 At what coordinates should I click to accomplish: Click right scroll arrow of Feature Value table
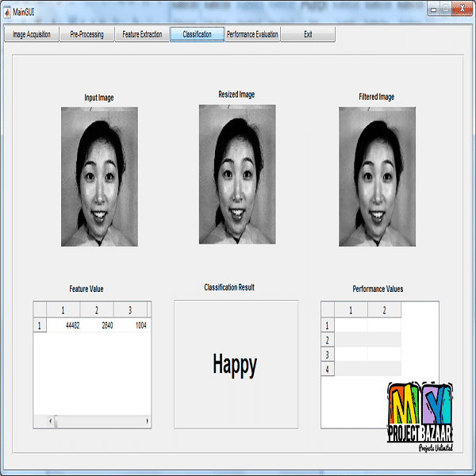point(148,421)
